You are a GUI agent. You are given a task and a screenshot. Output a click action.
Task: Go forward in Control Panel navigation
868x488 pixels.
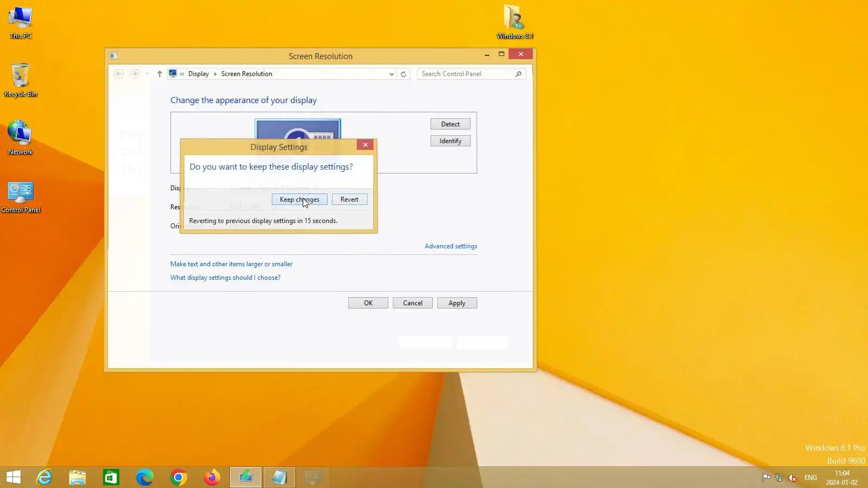tap(135, 74)
